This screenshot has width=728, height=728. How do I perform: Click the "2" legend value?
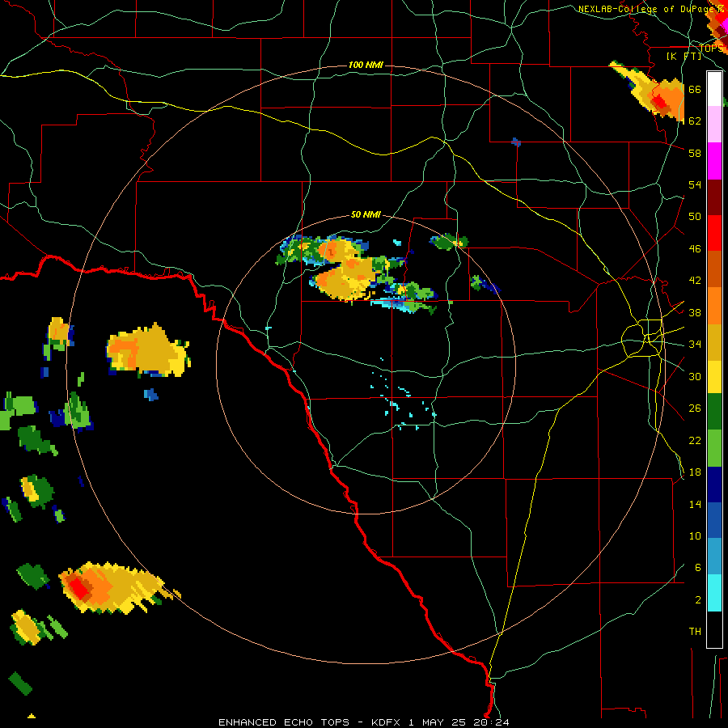pyautogui.click(x=697, y=600)
